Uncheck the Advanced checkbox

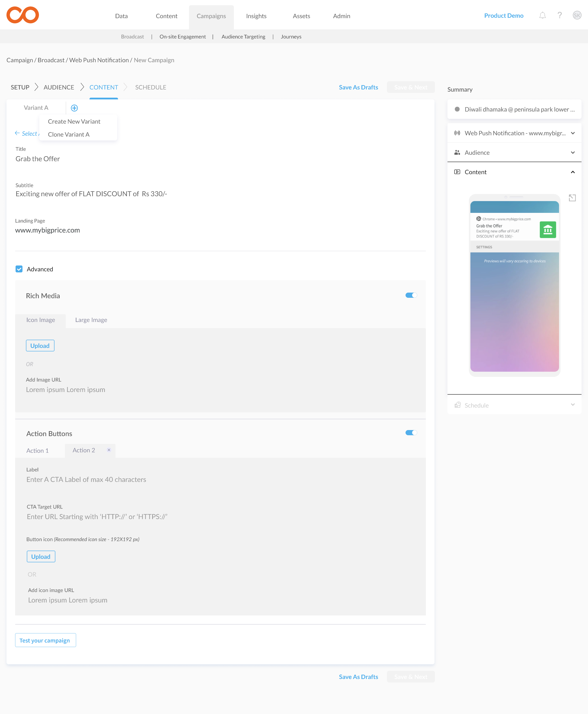coord(19,269)
